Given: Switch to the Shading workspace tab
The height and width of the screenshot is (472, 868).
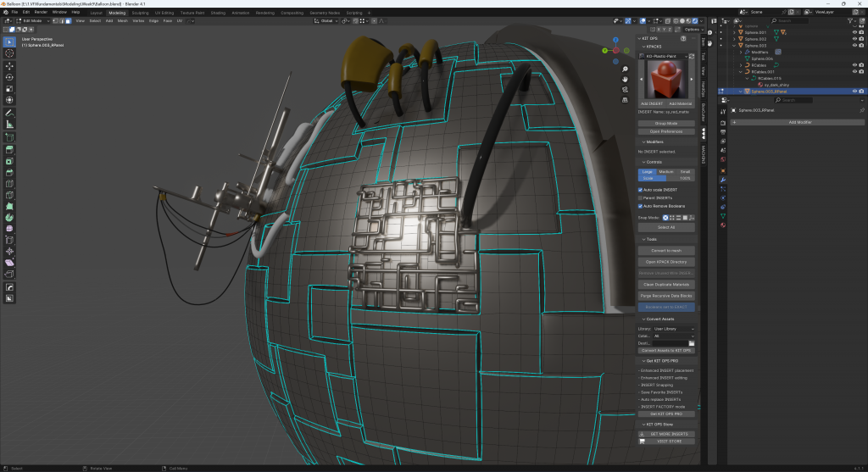Looking at the screenshot, I should click(x=218, y=13).
